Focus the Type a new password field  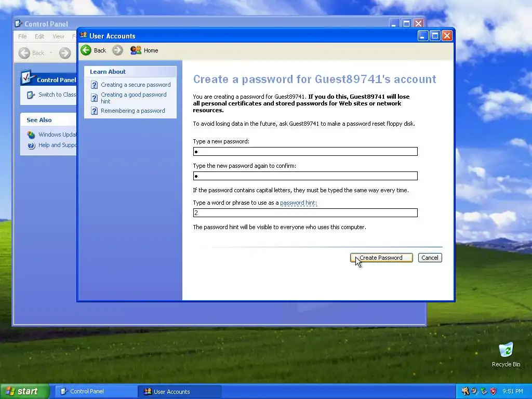pos(305,151)
